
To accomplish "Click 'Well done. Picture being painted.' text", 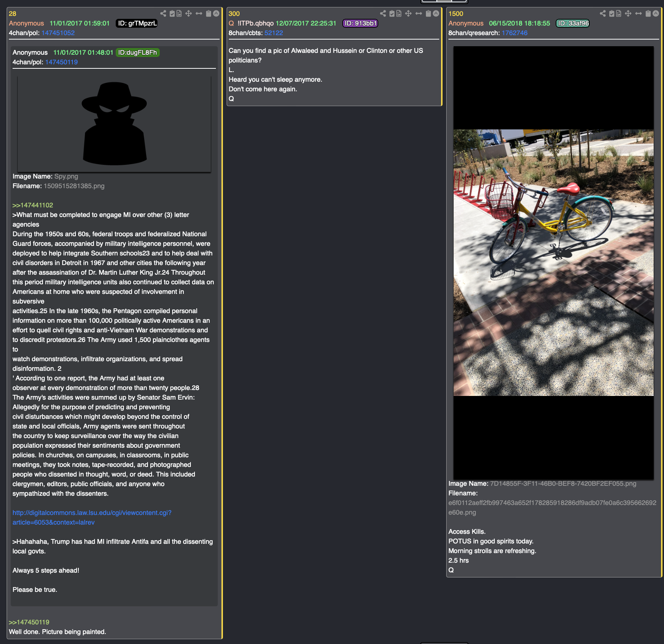I will 57,632.
